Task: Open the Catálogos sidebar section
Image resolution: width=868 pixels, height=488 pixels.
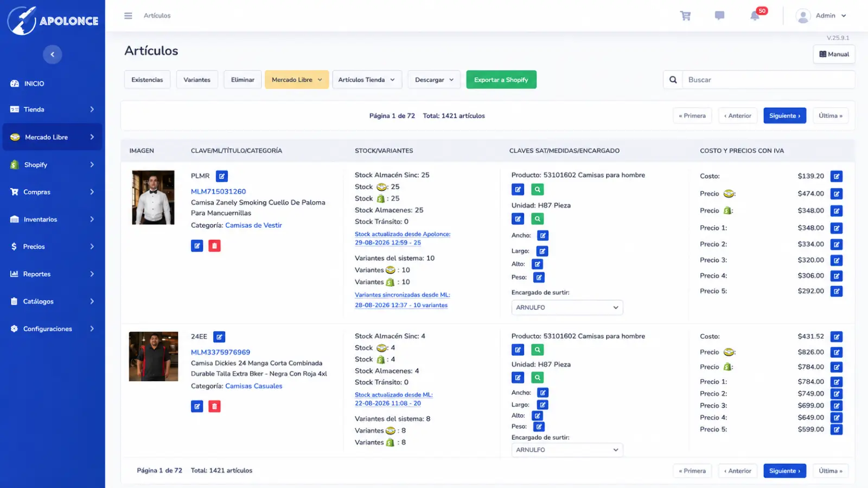Action: 53,301
